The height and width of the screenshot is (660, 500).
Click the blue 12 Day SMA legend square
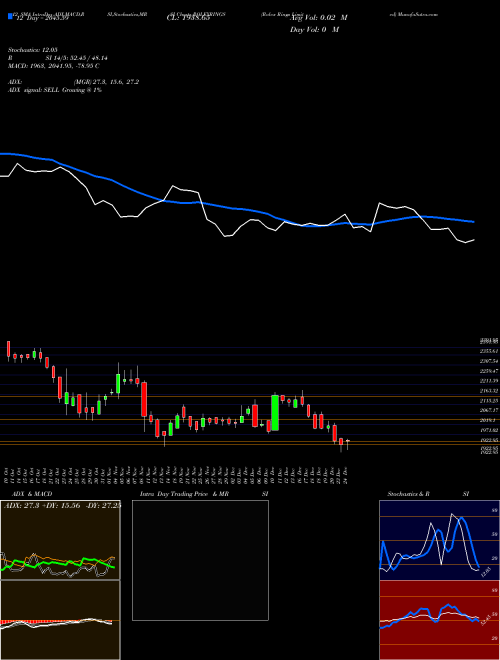tap(10, 16)
